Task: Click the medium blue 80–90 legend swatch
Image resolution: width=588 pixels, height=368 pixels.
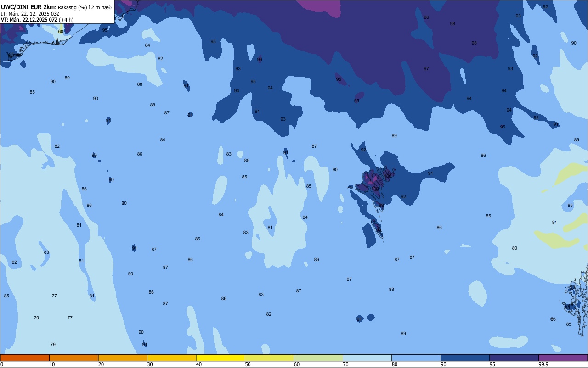Action: tap(416, 357)
